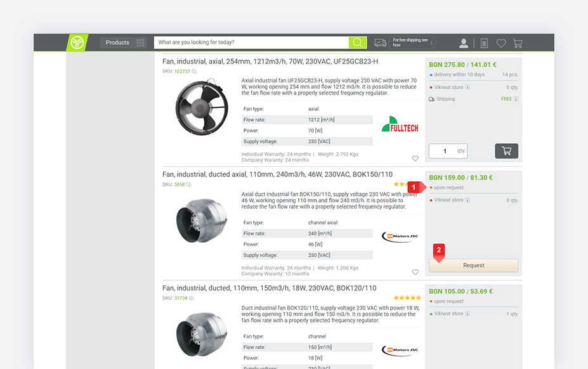
Task: Open the user account icon
Action: (464, 43)
